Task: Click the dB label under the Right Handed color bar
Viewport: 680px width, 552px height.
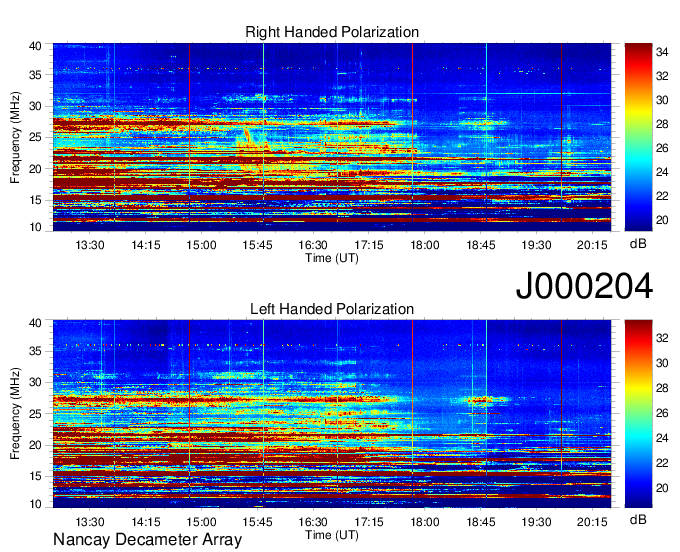Action: coord(638,244)
